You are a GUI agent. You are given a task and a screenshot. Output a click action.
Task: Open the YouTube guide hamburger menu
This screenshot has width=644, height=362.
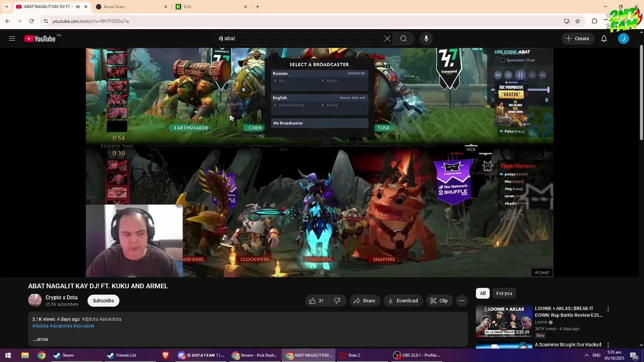12,38
